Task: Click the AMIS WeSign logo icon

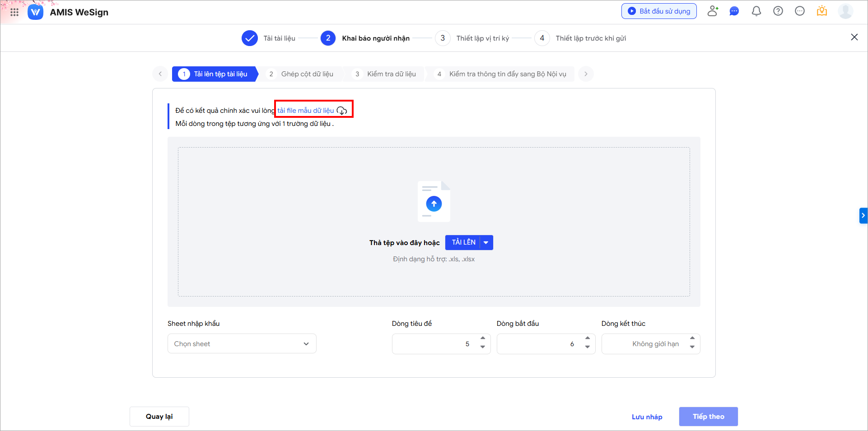Action: click(36, 12)
